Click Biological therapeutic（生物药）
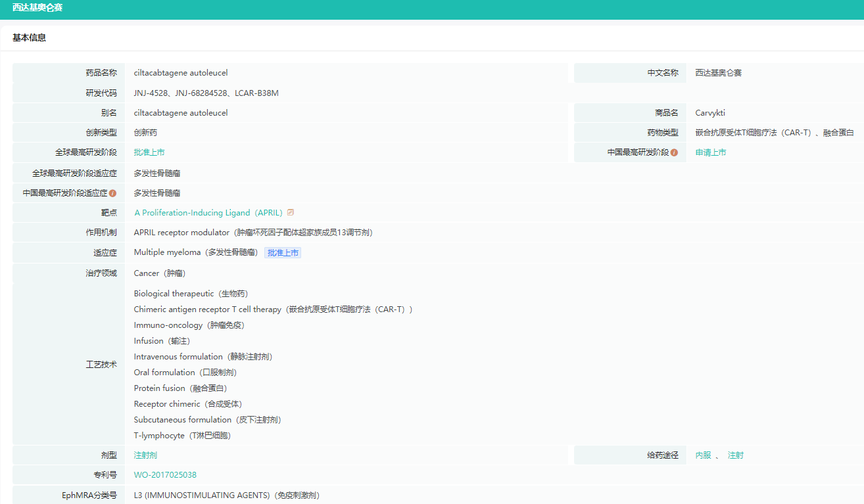The width and height of the screenshot is (864, 504). [191, 294]
